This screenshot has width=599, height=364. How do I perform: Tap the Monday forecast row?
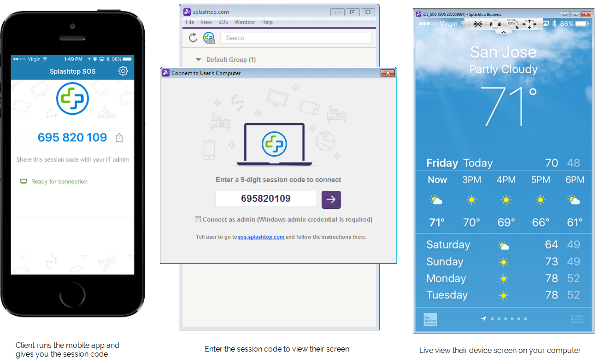pyautogui.click(x=503, y=278)
